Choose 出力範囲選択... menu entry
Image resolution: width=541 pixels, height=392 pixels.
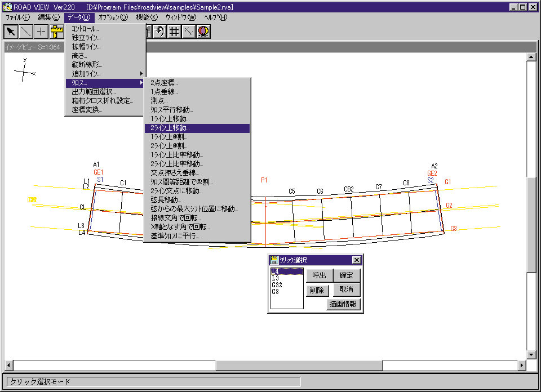pyautogui.click(x=105, y=92)
